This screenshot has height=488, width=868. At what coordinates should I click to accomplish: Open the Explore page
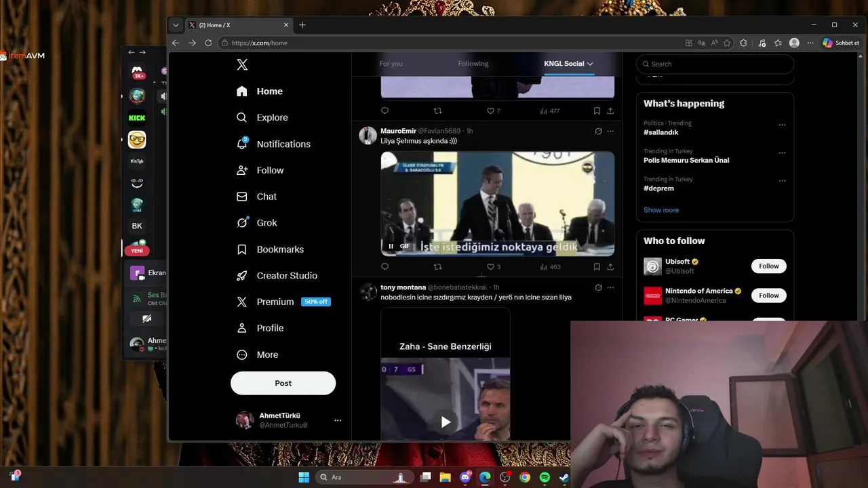click(262, 117)
